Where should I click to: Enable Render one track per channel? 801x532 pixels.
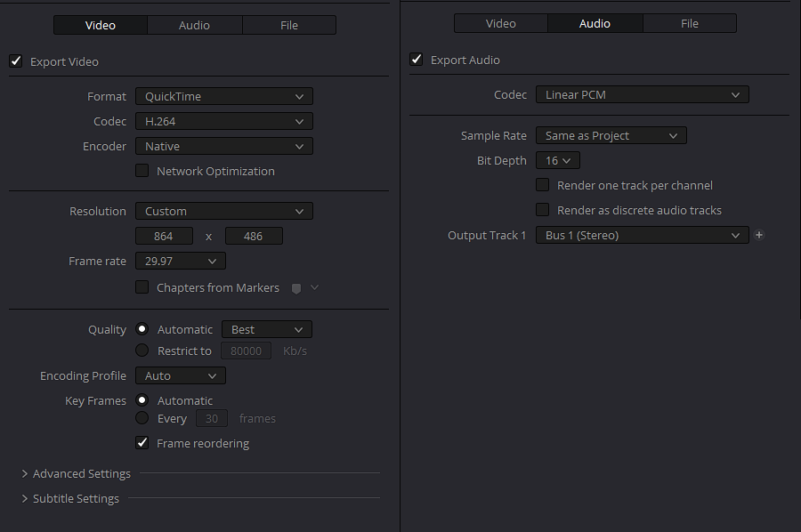pos(543,185)
